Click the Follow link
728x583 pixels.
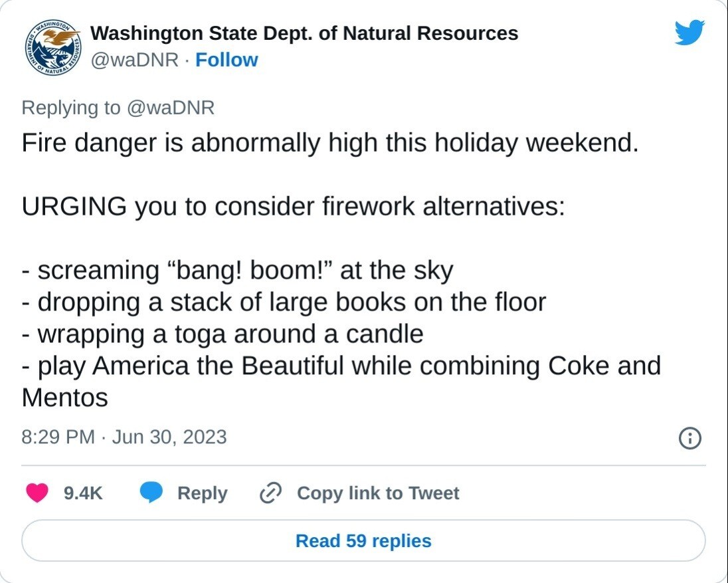pos(227,60)
